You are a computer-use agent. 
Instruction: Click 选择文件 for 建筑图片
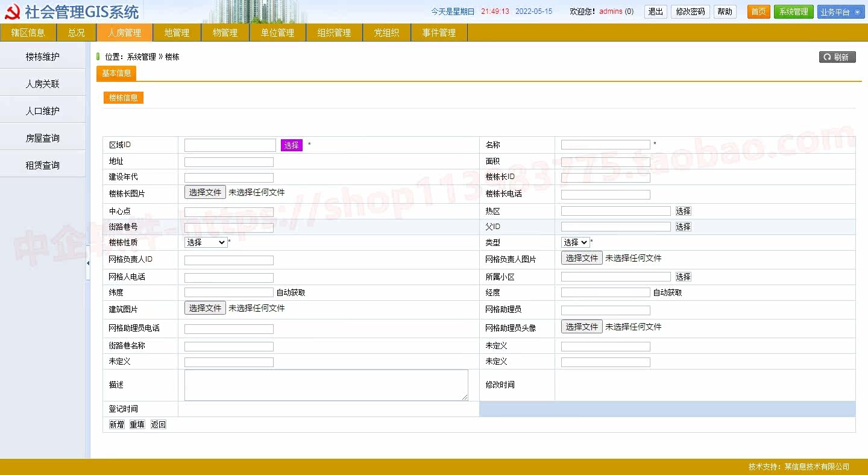[x=205, y=308]
